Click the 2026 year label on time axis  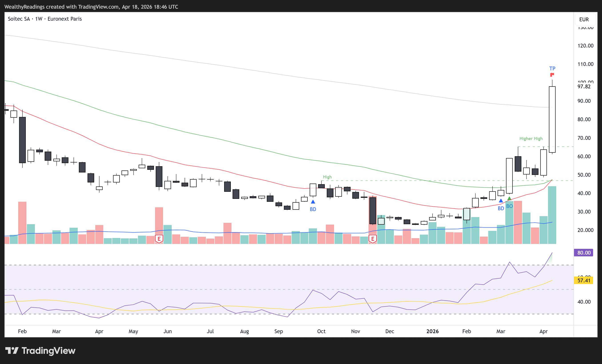coord(432,331)
